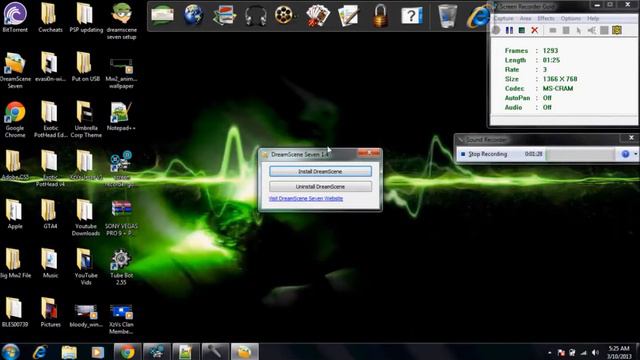Open Capture menu in Screen Recorder Gold
Viewport: 640px width, 360px height.
pos(504,18)
